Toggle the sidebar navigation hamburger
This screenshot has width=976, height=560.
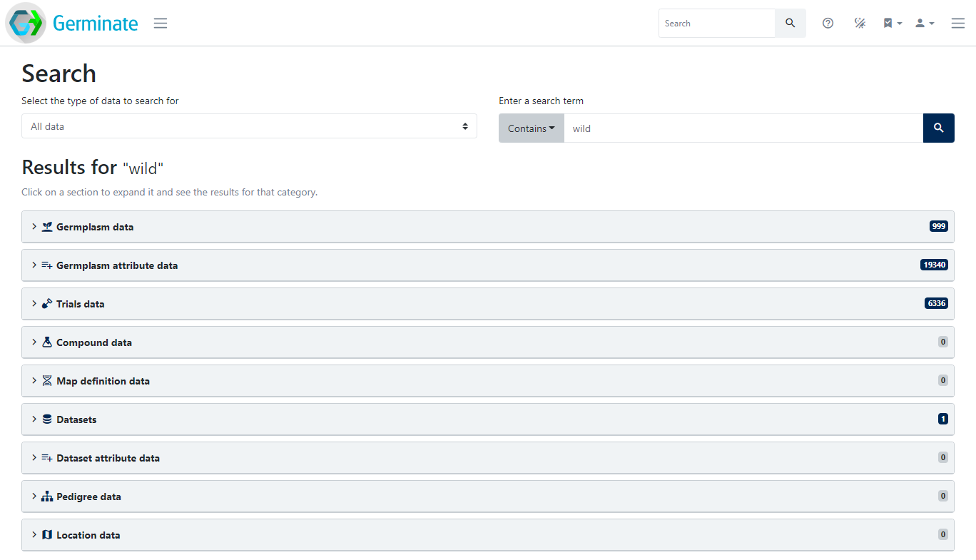[160, 23]
